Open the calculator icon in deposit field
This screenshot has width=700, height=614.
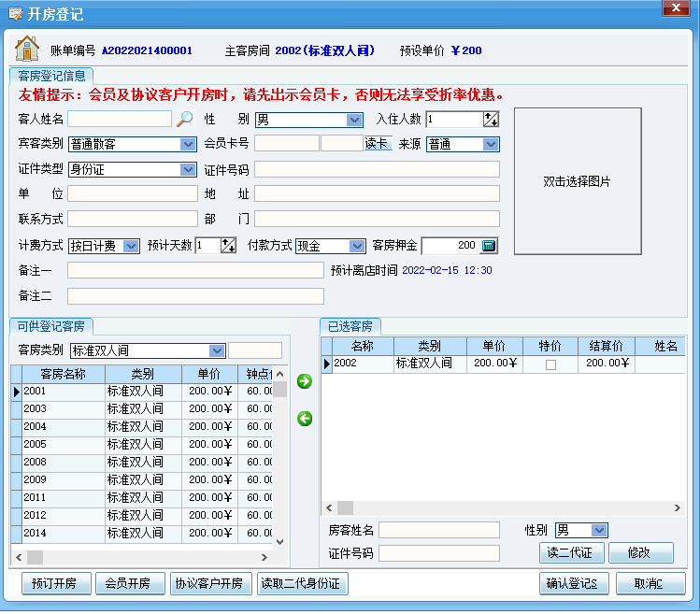pos(489,246)
